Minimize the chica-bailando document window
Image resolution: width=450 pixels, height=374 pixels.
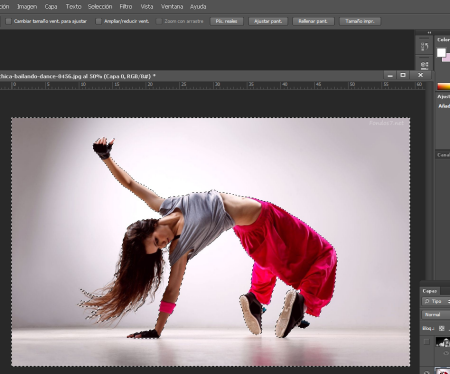pos(390,75)
